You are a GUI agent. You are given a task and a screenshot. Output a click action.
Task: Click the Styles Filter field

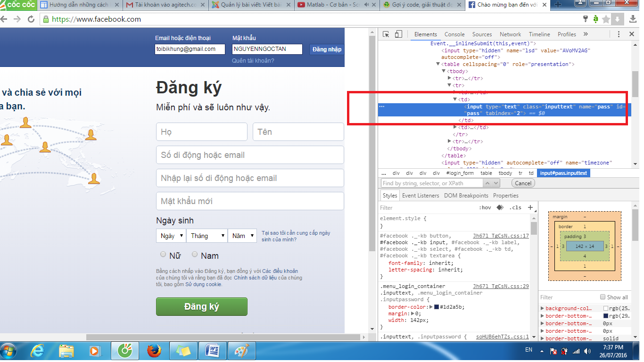(x=427, y=207)
